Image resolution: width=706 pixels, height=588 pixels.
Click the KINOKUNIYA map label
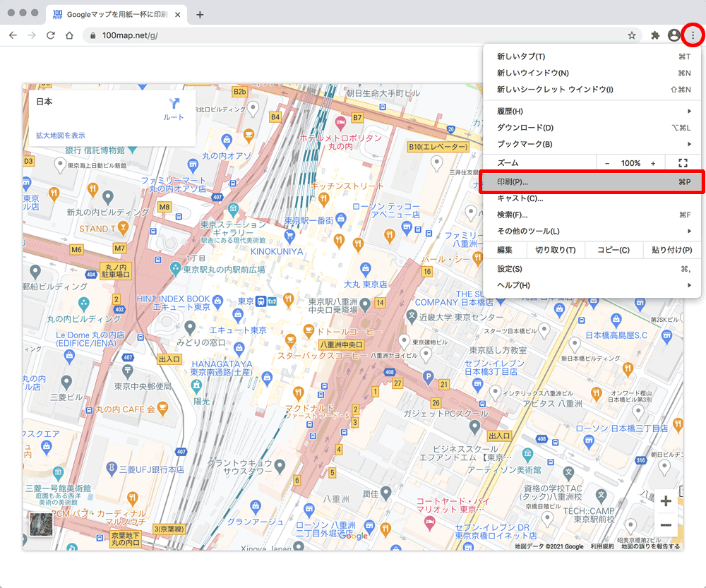pyautogui.click(x=277, y=251)
